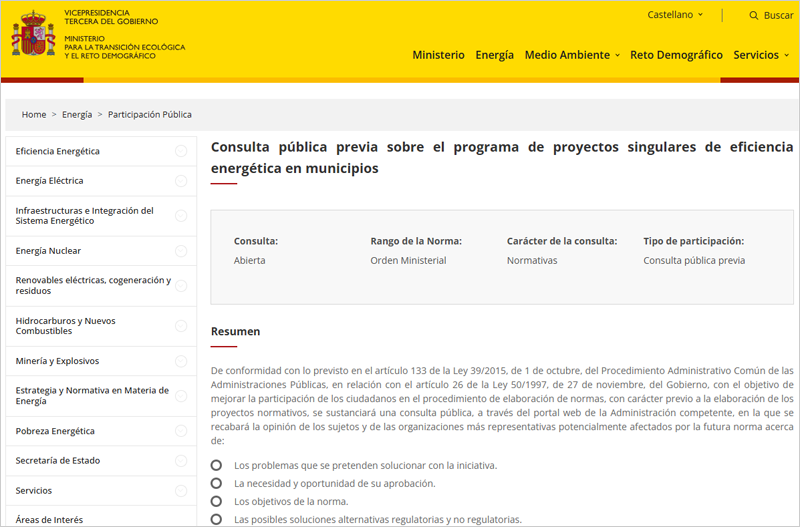Expand the Medio Ambiente menu
The height and width of the screenshot is (527, 800).
[572, 55]
